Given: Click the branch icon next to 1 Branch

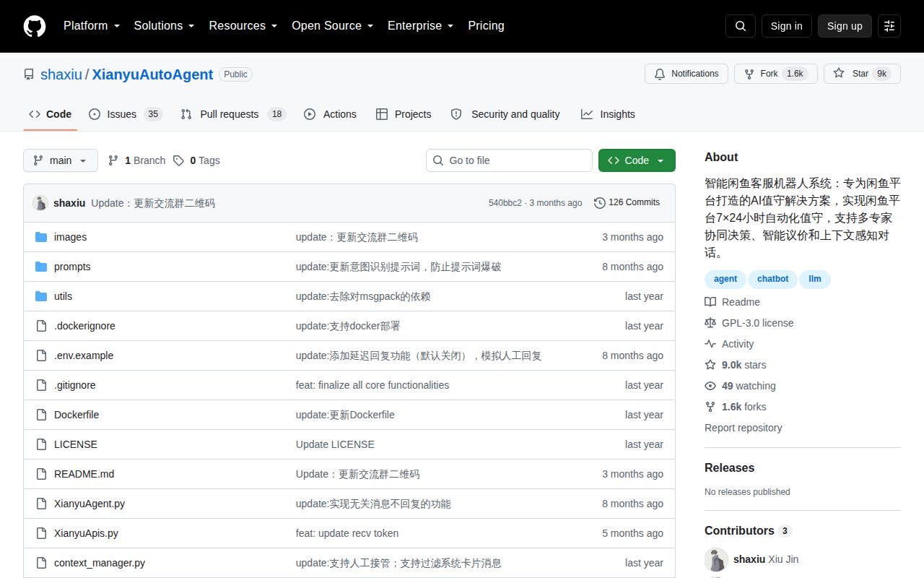Looking at the screenshot, I should tap(113, 160).
